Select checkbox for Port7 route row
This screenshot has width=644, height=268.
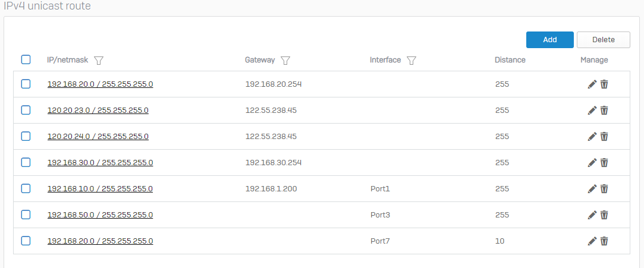tap(26, 241)
